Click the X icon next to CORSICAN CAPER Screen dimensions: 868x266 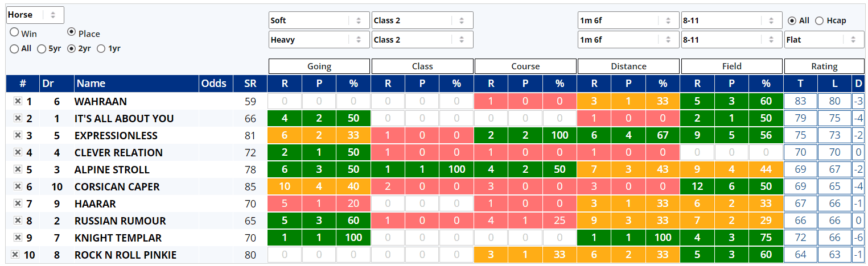click(18, 186)
